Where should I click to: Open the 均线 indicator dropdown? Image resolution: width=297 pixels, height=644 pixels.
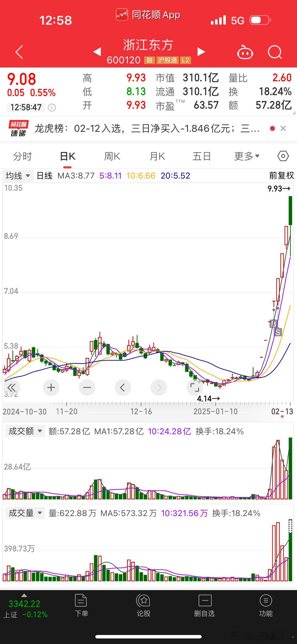point(18,176)
